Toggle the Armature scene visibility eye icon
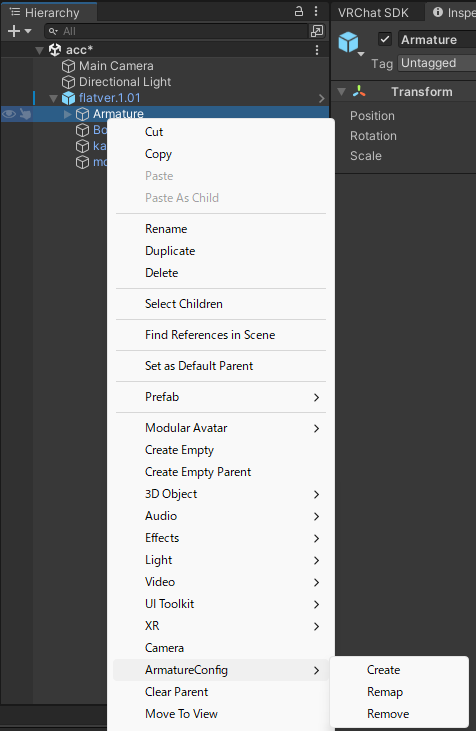Image resolution: width=476 pixels, height=731 pixels. [x=9, y=114]
